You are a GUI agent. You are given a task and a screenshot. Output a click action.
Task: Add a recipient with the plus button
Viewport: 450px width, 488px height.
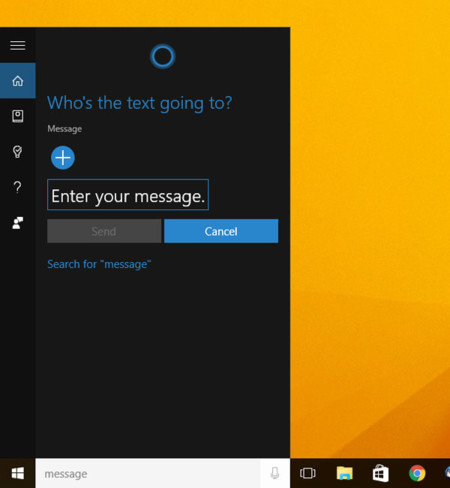pos(63,158)
